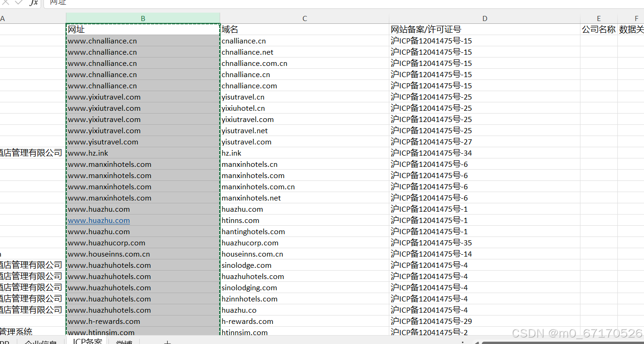644x344 pixels.
Task: Select the huazhu.co cell
Action: click(305, 310)
